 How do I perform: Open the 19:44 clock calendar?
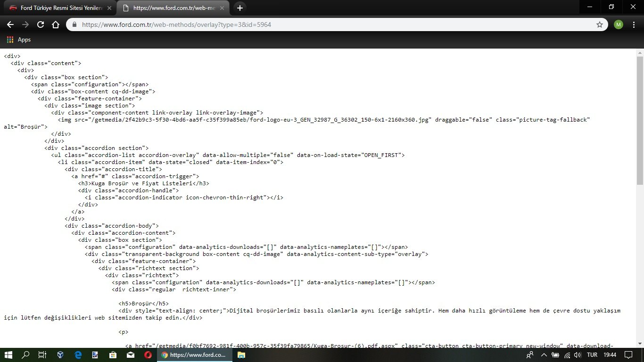tap(610, 355)
